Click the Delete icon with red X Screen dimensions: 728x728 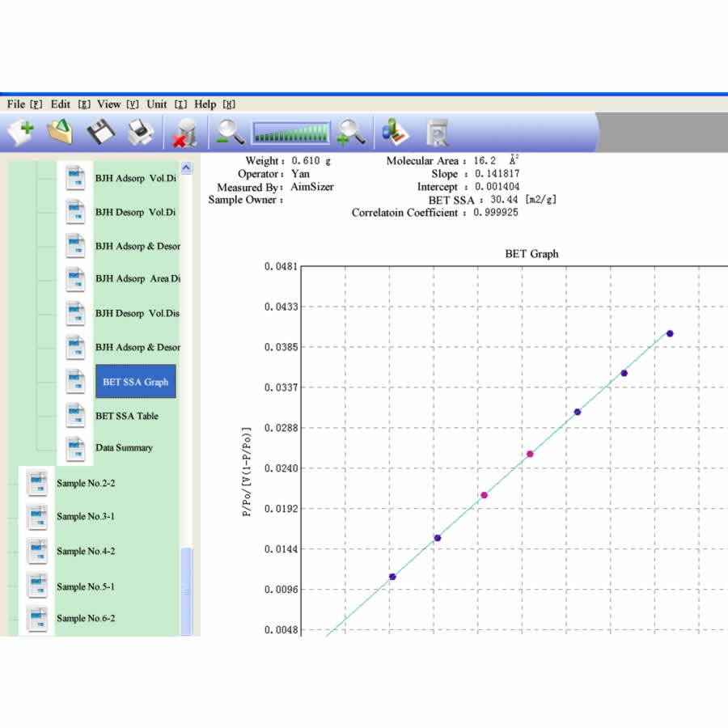[x=184, y=133]
